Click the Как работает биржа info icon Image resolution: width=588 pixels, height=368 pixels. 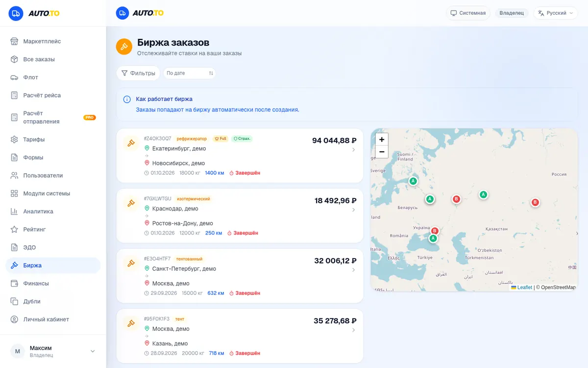(127, 99)
